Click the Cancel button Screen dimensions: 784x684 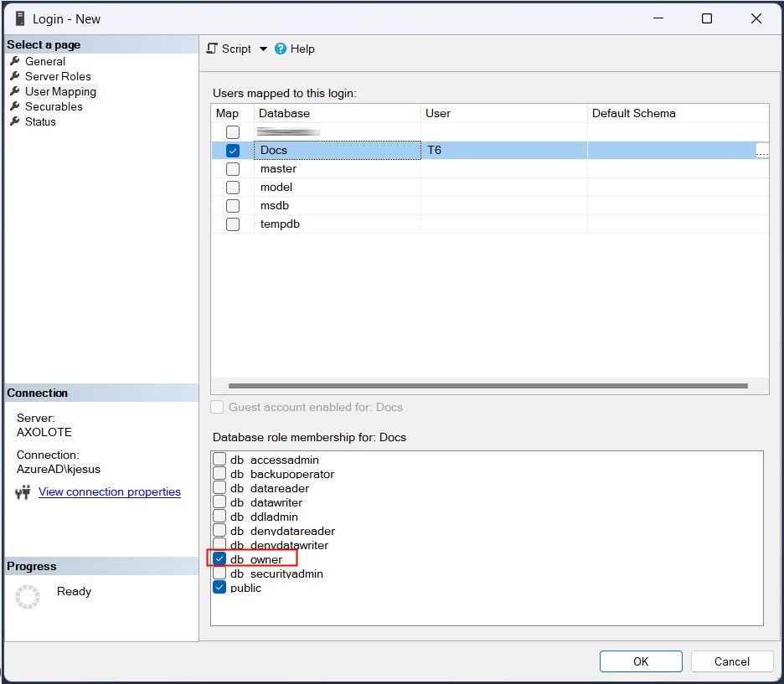coord(732,661)
